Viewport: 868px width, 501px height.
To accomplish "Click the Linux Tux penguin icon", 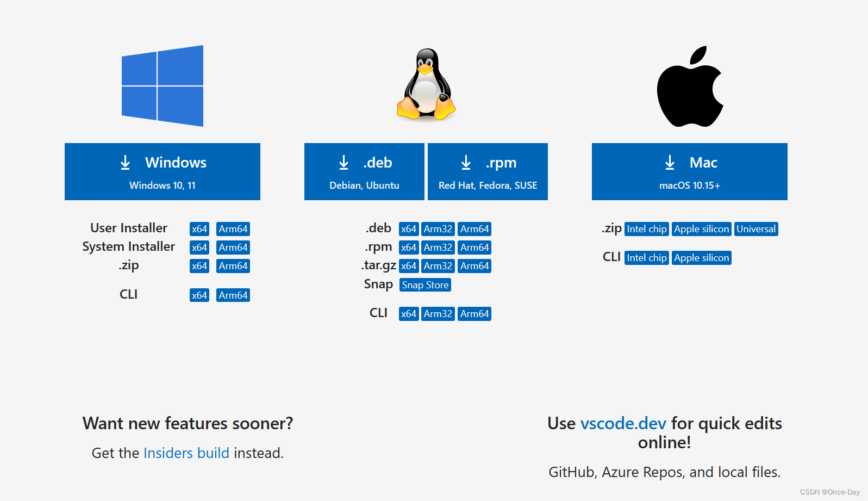I will (426, 84).
